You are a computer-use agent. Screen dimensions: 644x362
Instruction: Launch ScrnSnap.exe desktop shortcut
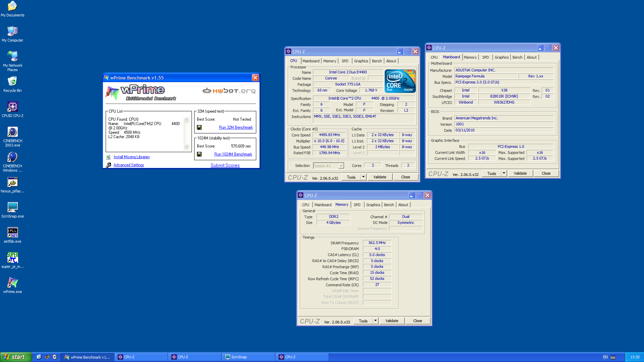12,210
